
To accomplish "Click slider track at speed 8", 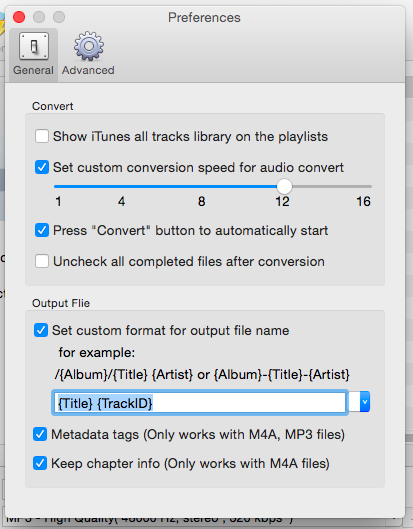I will point(201,186).
